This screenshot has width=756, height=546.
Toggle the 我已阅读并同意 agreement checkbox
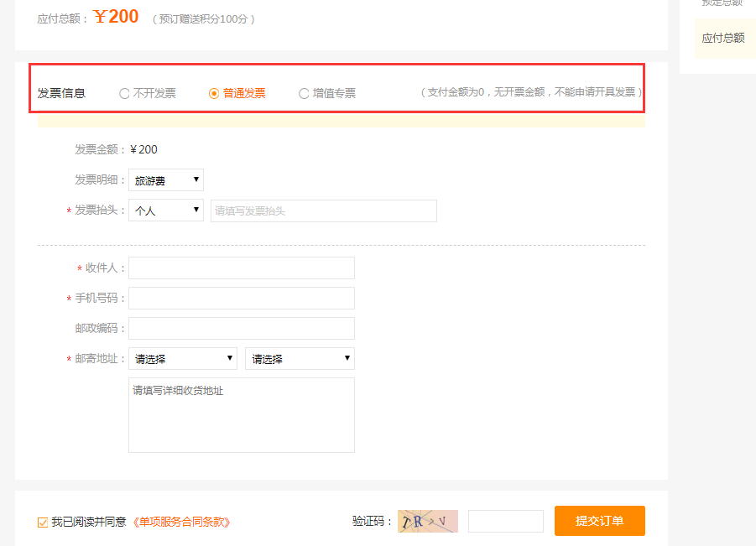(x=43, y=523)
